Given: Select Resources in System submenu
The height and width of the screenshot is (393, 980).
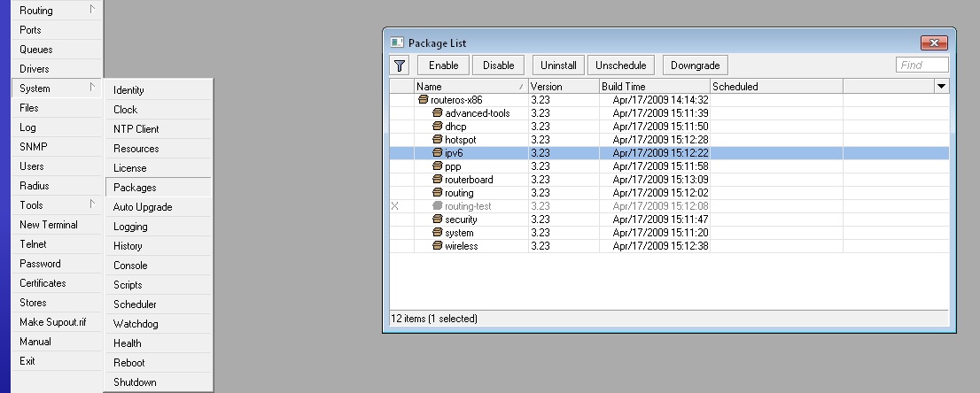Looking at the screenshot, I should click(158, 149).
